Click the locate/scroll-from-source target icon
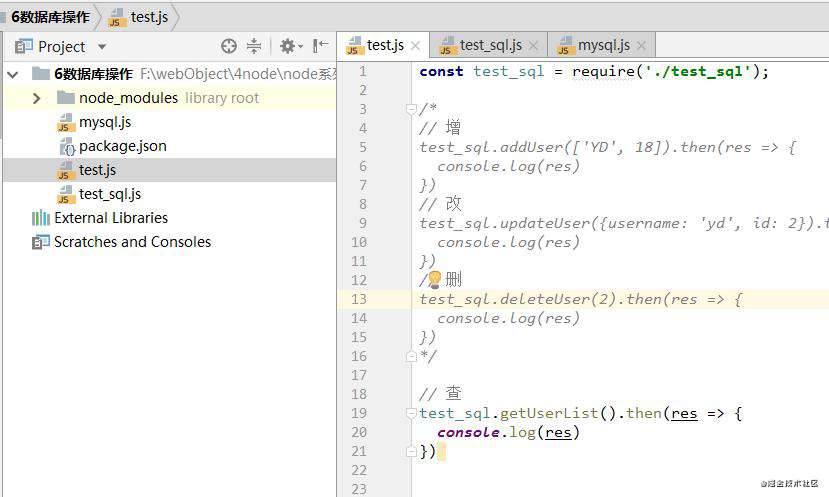This screenshot has width=829, height=497. pos(228,47)
